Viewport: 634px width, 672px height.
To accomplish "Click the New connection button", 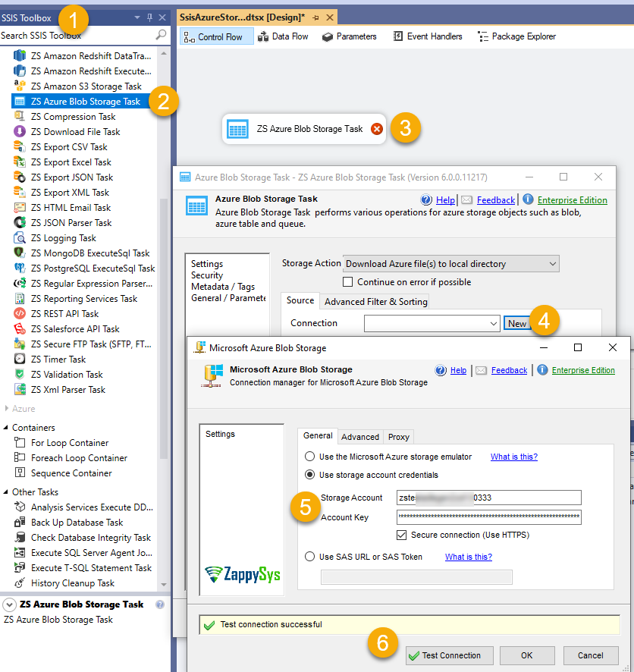I will click(x=516, y=324).
